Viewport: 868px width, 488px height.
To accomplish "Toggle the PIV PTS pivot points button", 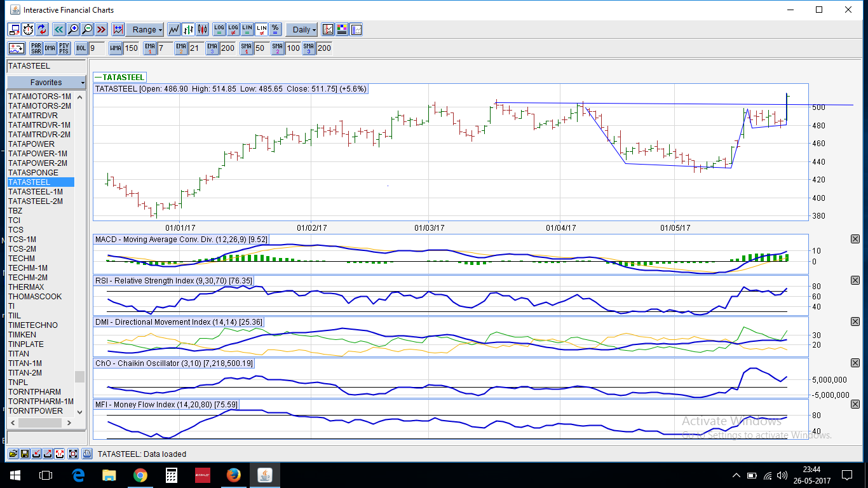I will (64, 48).
